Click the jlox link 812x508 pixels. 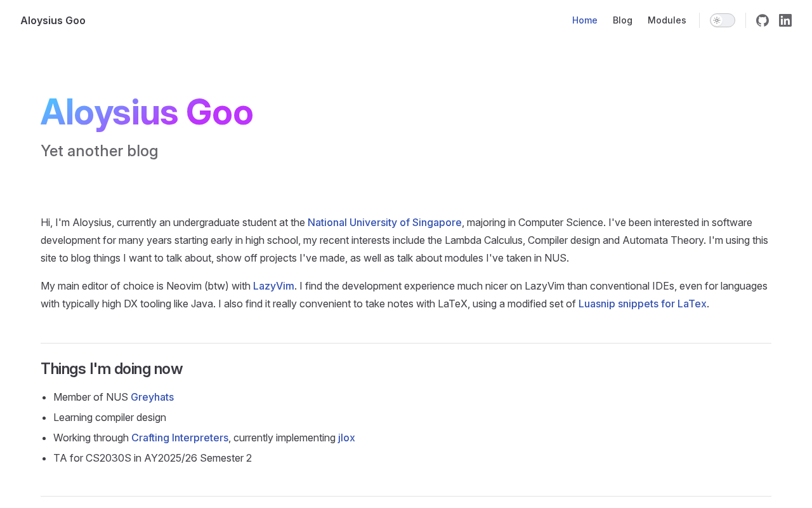tap(346, 438)
